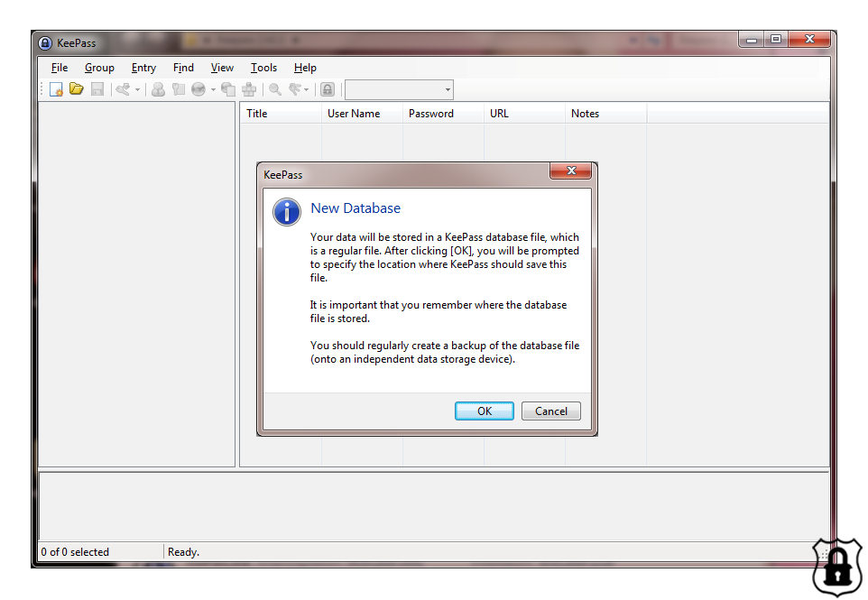Create a new database with the toolbar New icon
The image size is (868, 600).
[x=56, y=89]
